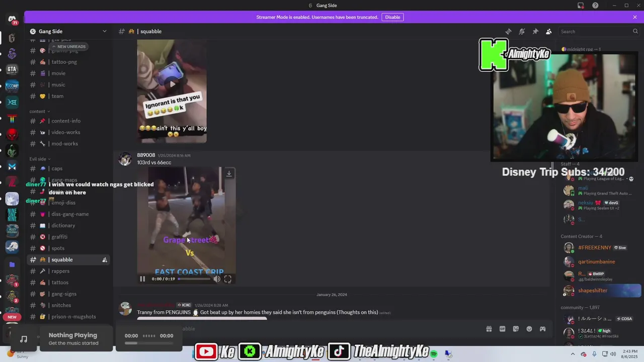Open the content-info channel
Screen dimensions: 644x362
tap(68, 121)
